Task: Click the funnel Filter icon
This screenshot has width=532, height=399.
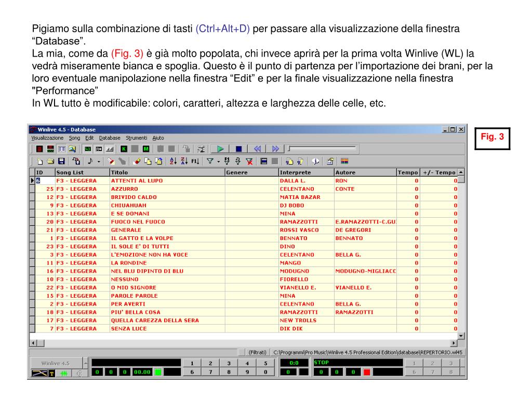Action: click(x=210, y=162)
